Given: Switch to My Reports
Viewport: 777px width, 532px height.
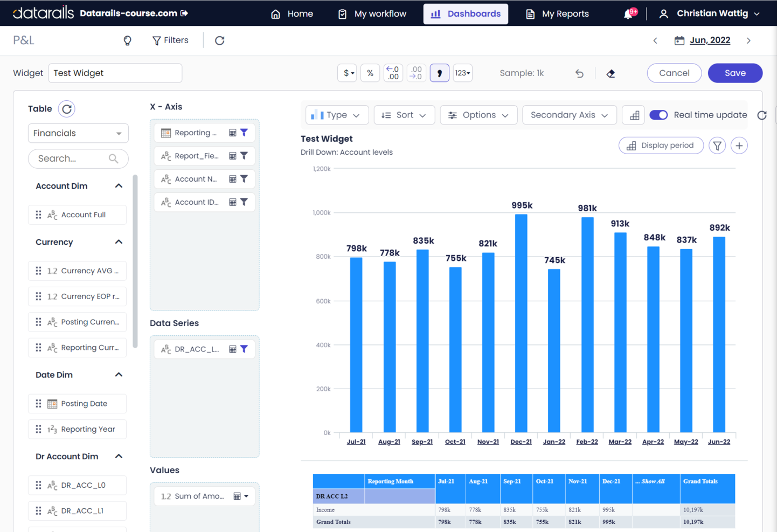Looking at the screenshot, I should pyautogui.click(x=557, y=13).
